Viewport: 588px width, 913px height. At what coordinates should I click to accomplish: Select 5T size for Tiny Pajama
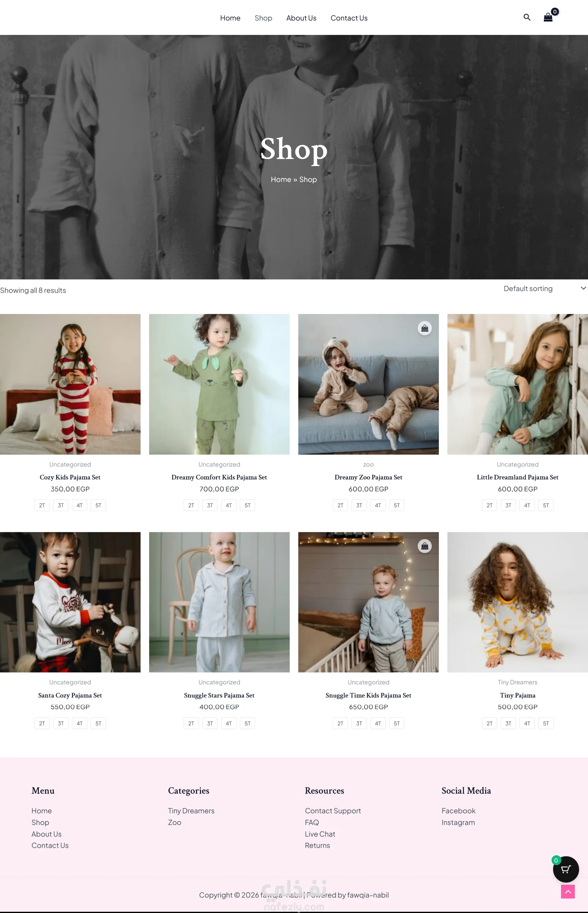(x=546, y=723)
